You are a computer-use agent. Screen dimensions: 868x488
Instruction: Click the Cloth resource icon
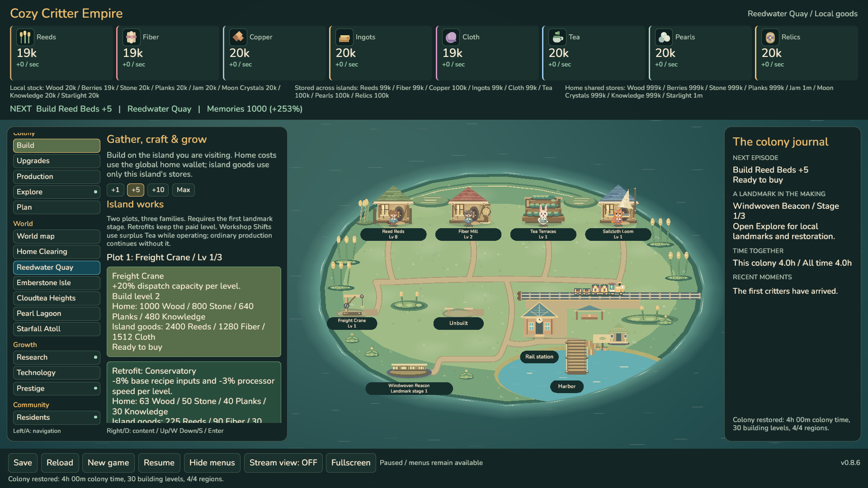[x=451, y=37]
